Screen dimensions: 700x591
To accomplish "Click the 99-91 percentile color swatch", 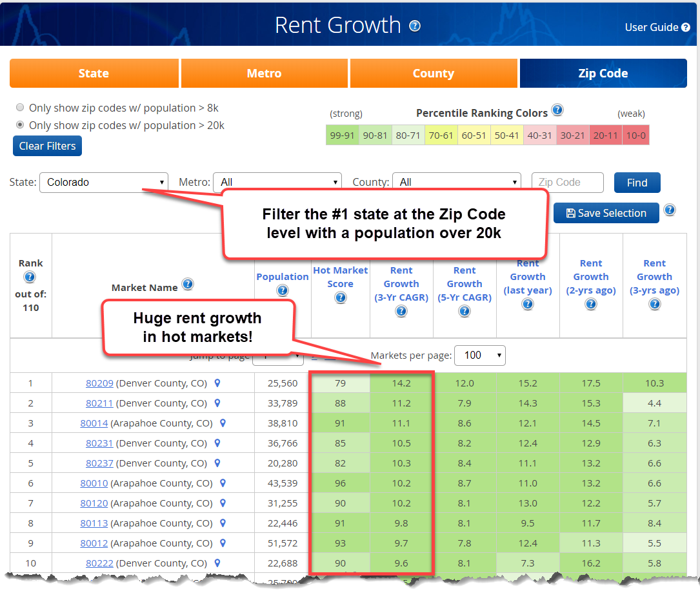I will (343, 135).
